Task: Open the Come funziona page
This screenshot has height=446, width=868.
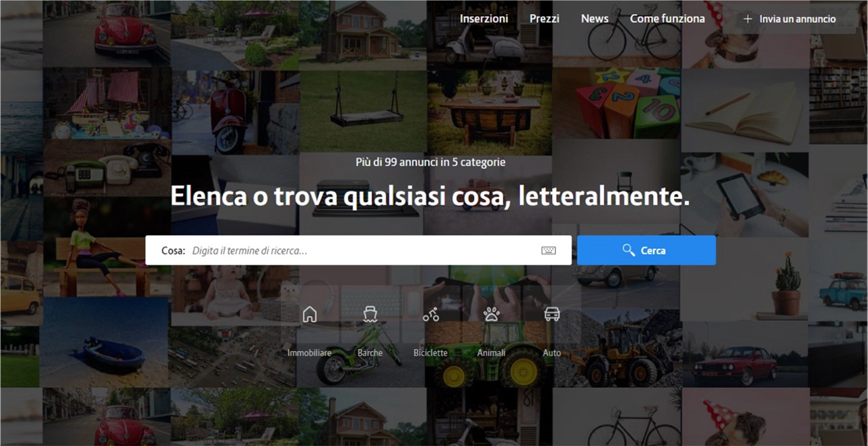Action: click(667, 19)
